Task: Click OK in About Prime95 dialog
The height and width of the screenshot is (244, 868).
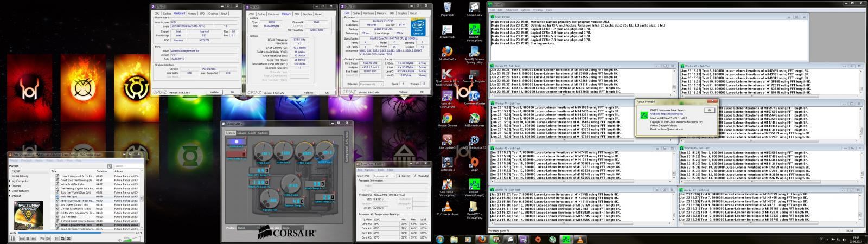Action: [x=709, y=110]
